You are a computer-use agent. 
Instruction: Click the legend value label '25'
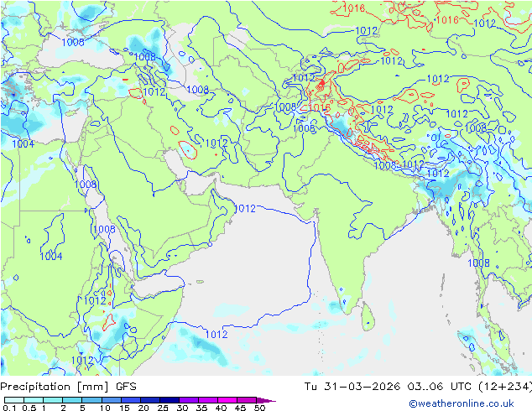pos(163,408)
